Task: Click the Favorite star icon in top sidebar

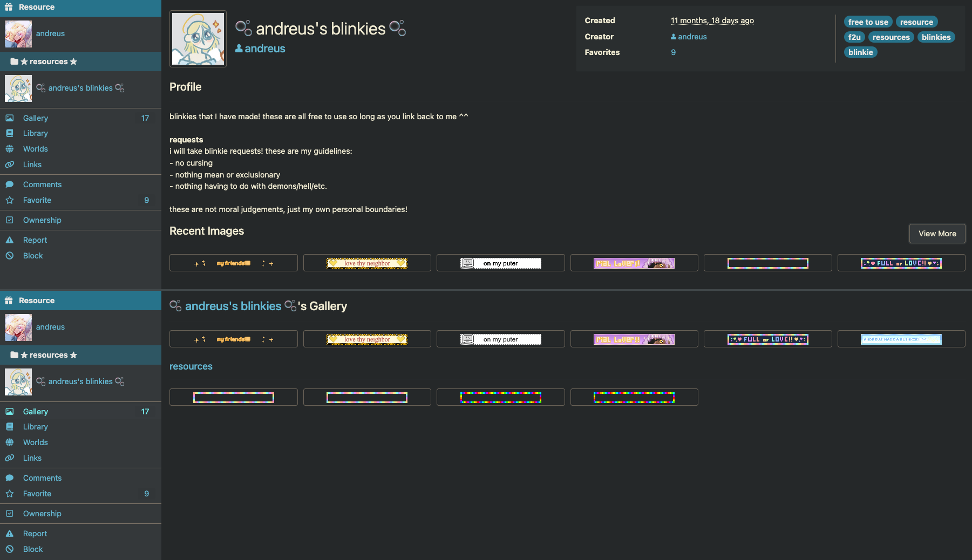Action: 10,200
